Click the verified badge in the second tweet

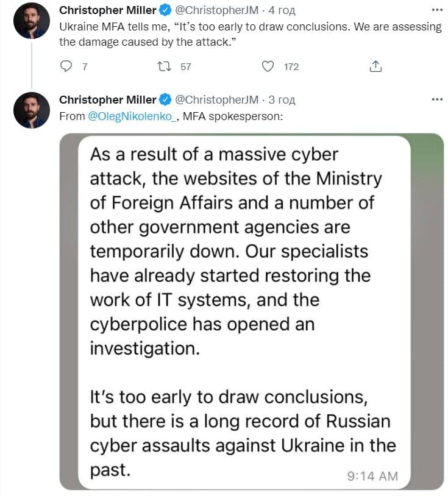pos(165,100)
